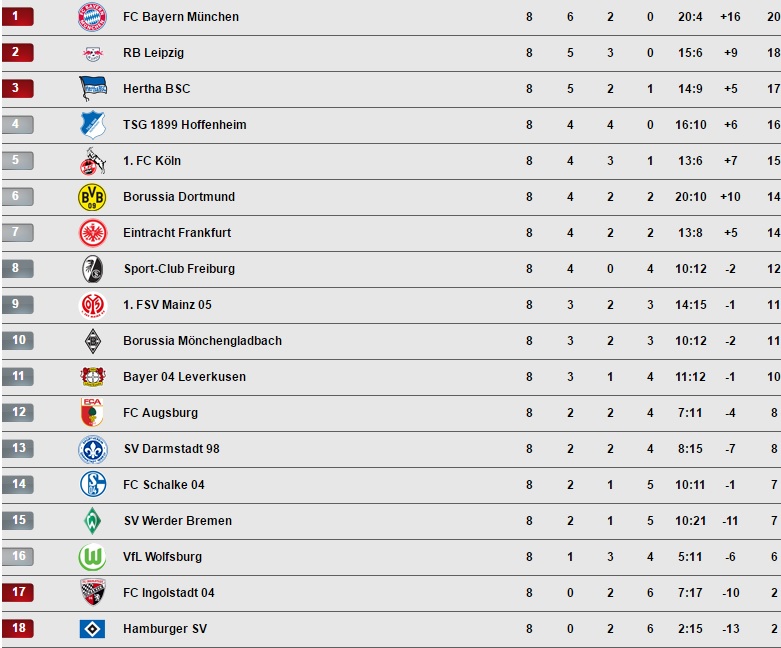Click the Borussia Dortmund BVB logo
The height and width of the screenshot is (648, 781).
tap(93, 197)
